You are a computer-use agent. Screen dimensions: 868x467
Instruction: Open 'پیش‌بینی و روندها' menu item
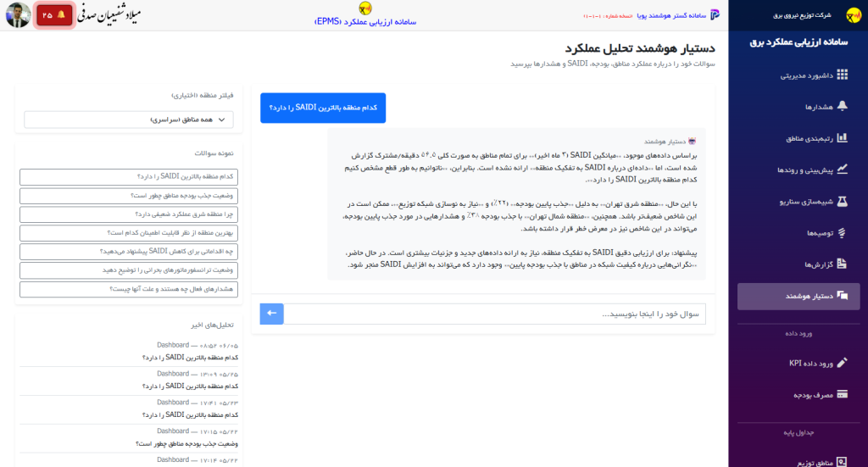tap(798, 170)
